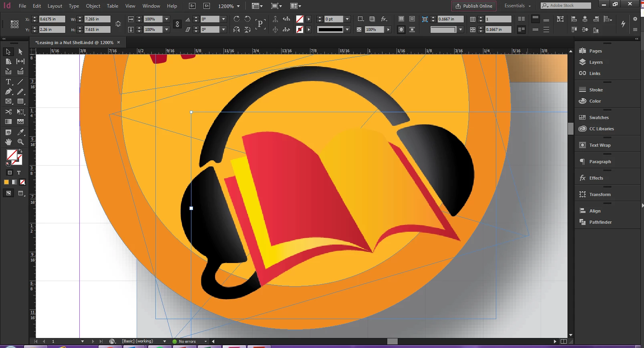Open the Essentials workspace dropdown
This screenshot has width=644, height=348.
[517, 6]
